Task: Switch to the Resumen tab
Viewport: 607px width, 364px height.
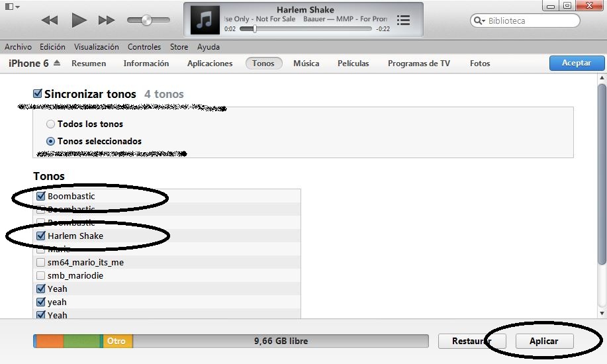Action: [89, 64]
